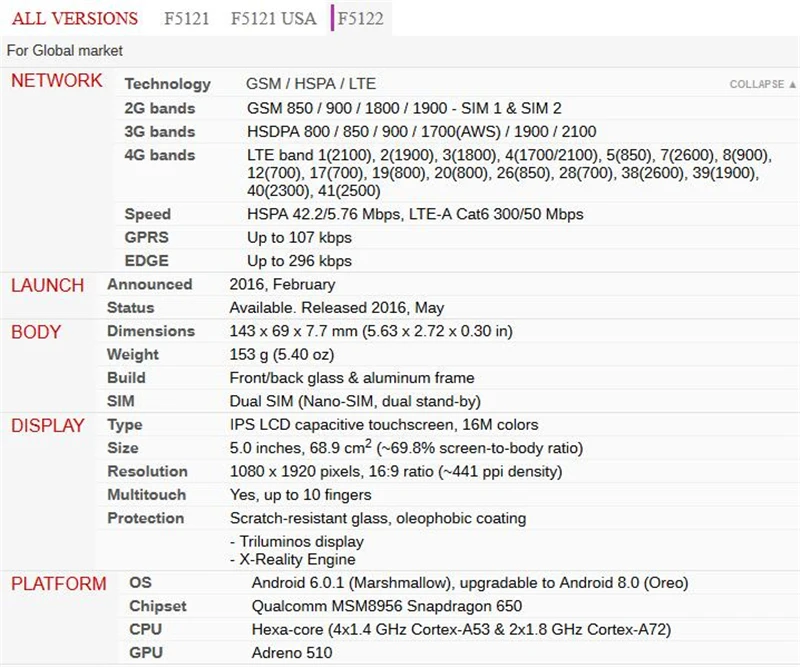Click the 'For Global market' text
The image size is (800, 667).
pyautogui.click(x=65, y=51)
